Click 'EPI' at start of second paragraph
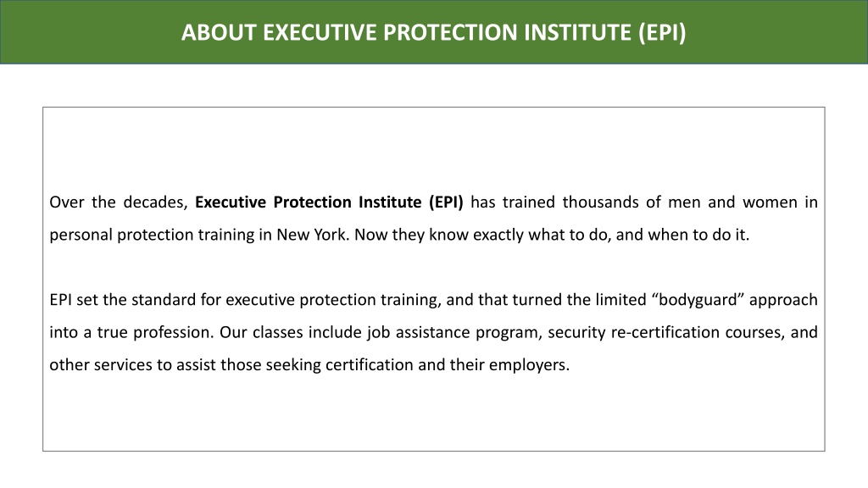 click(x=60, y=300)
